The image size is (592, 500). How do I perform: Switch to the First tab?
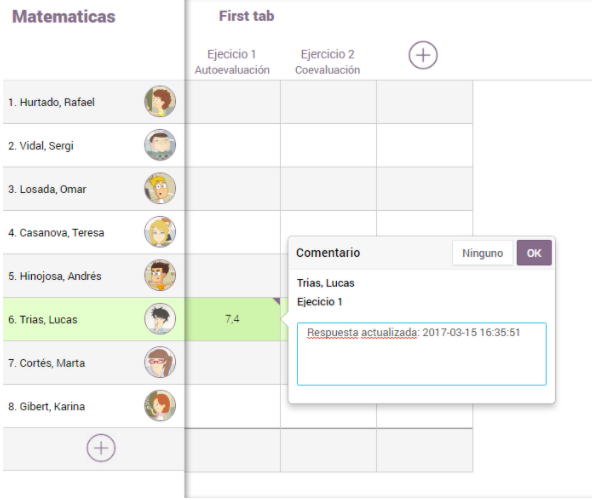pos(247,16)
